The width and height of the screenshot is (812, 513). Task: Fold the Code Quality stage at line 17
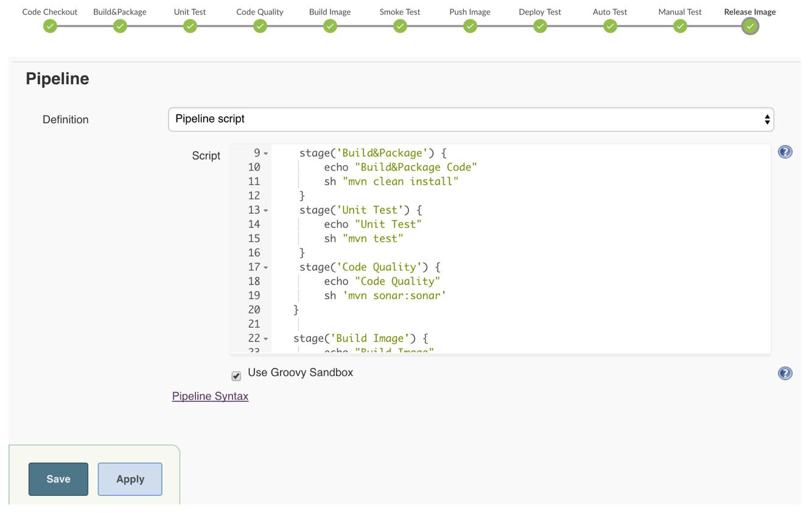[x=266, y=267]
